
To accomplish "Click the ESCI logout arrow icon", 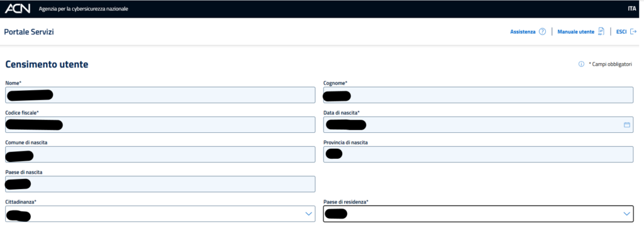I will pos(633,32).
